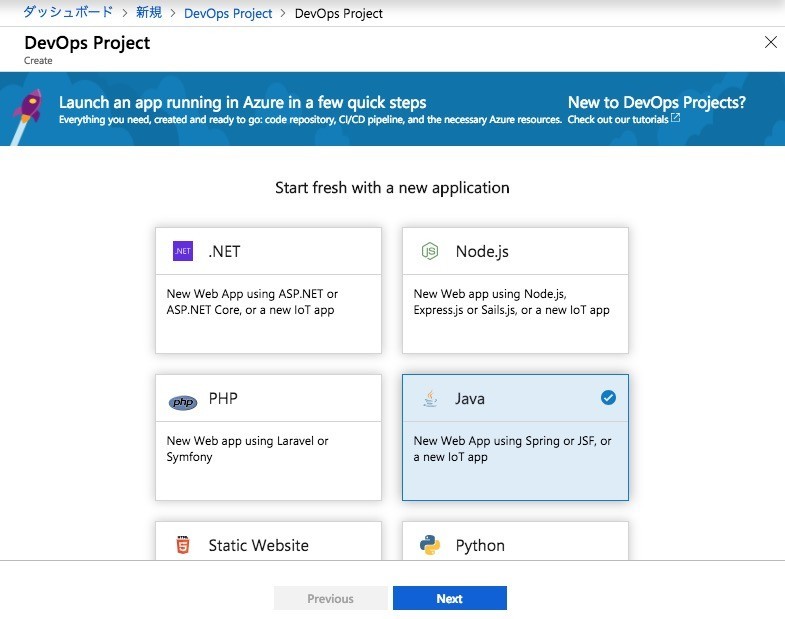The image size is (785, 619).
Task: Click the Python logo icon
Action: 430,545
